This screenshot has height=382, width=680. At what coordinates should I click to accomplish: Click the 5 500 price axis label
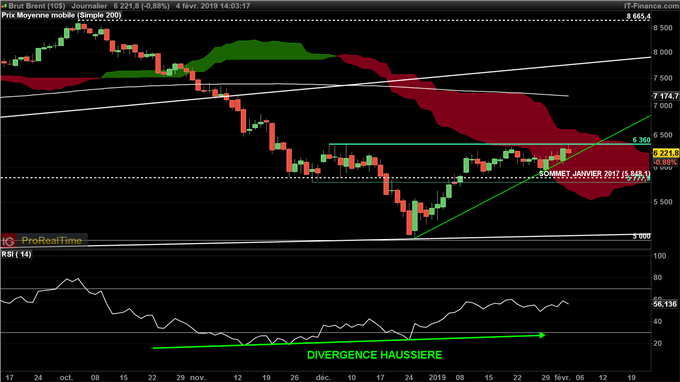(663, 202)
